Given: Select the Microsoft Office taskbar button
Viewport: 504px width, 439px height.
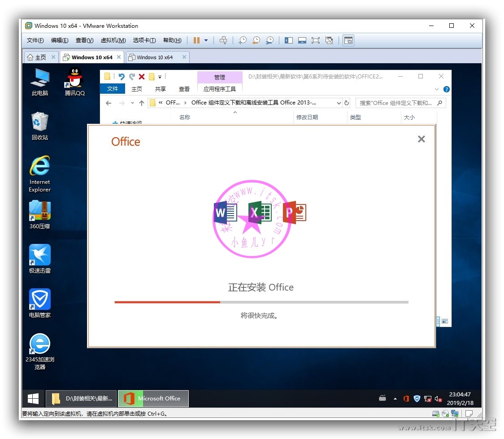Looking at the screenshot, I should [x=153, y=399].
